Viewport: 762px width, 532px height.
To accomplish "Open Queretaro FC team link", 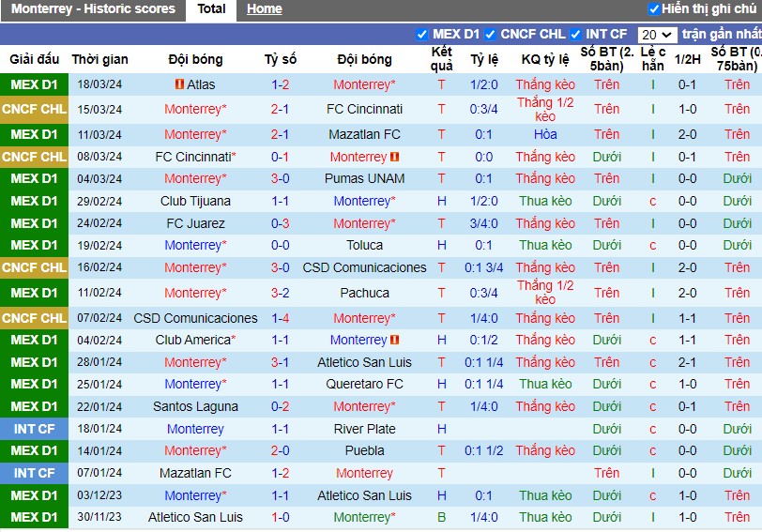I will (364, 384).
